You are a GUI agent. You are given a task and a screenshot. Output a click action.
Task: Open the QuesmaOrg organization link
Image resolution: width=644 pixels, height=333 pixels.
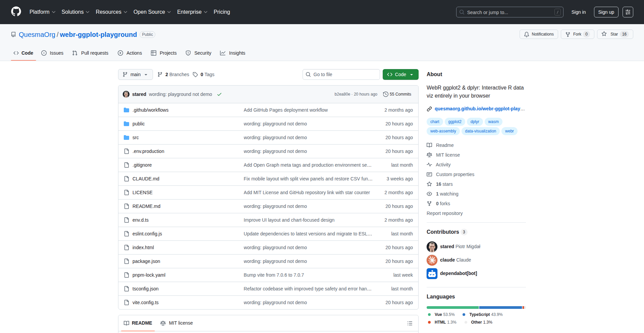point(37,35)
